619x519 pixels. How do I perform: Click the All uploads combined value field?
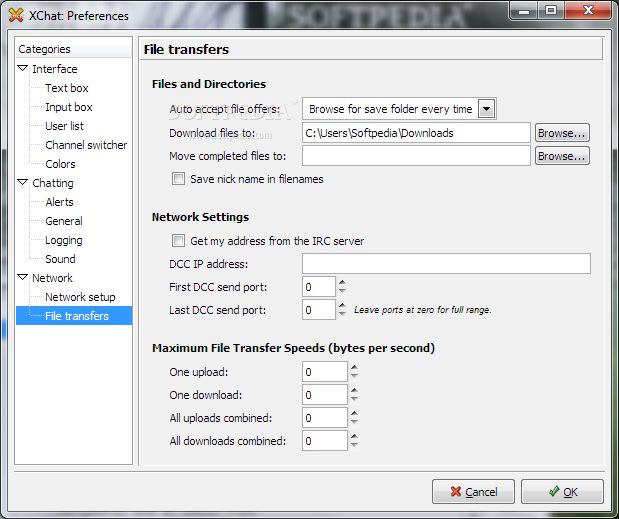[x=325, y=418]
